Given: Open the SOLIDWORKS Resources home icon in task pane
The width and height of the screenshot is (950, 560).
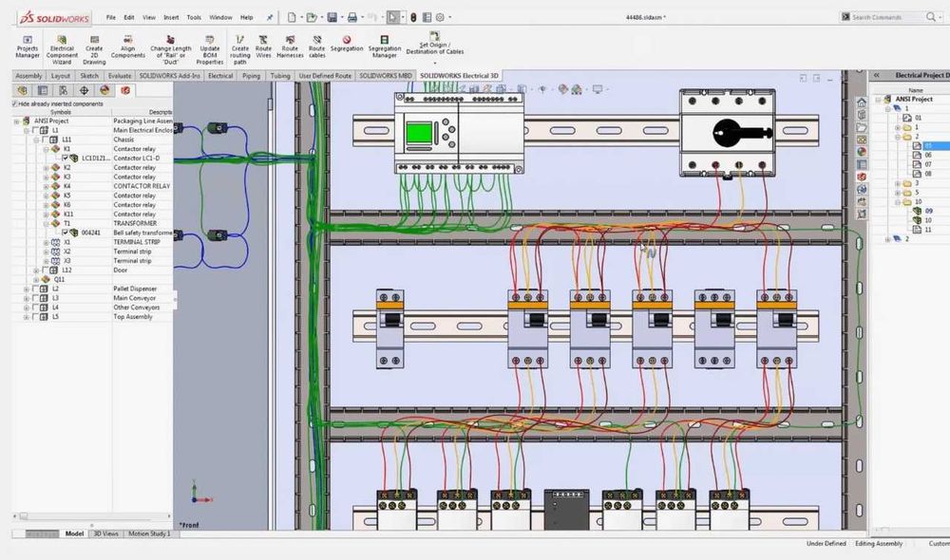Looking at the screenshot, I should point(862,103).
